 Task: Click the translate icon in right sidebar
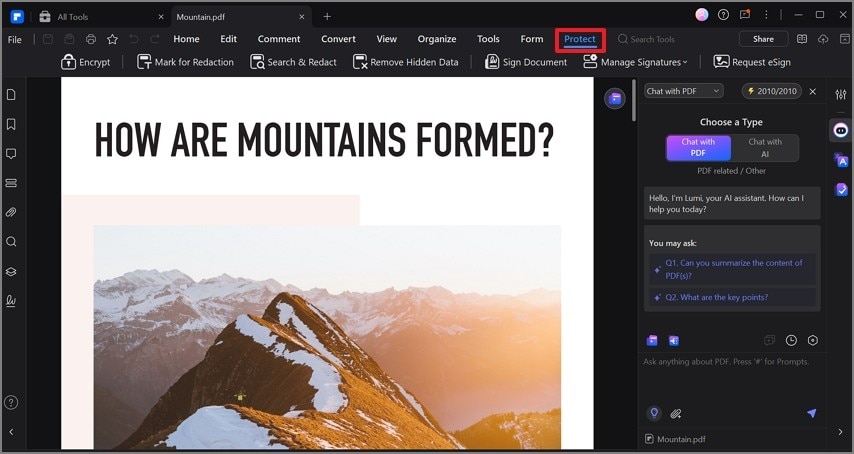841,160
